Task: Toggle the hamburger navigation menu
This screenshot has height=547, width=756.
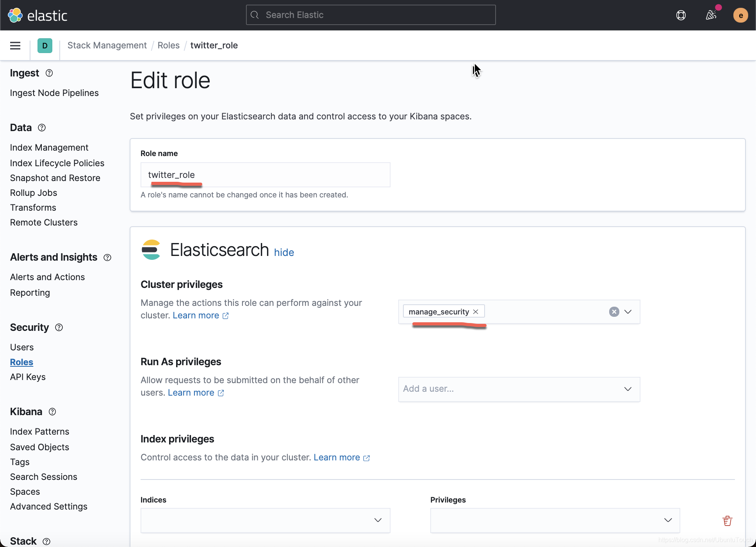Action: 15,46
